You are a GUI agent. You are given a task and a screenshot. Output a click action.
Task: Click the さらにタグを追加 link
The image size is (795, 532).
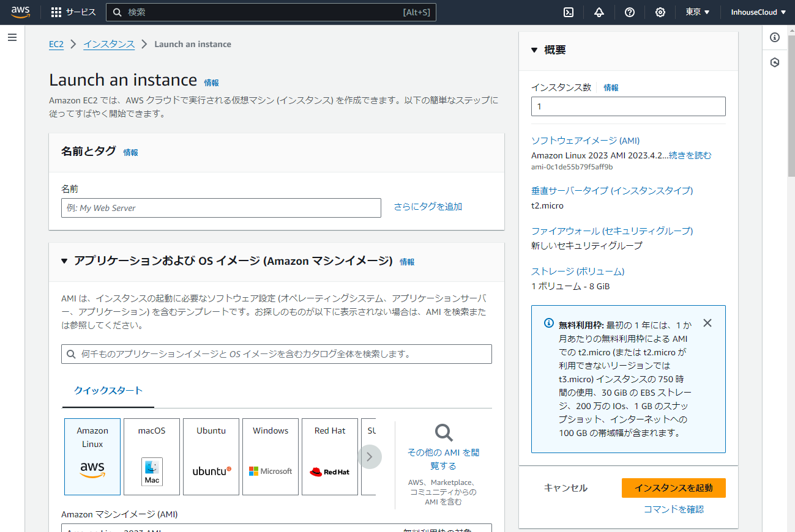428,207
